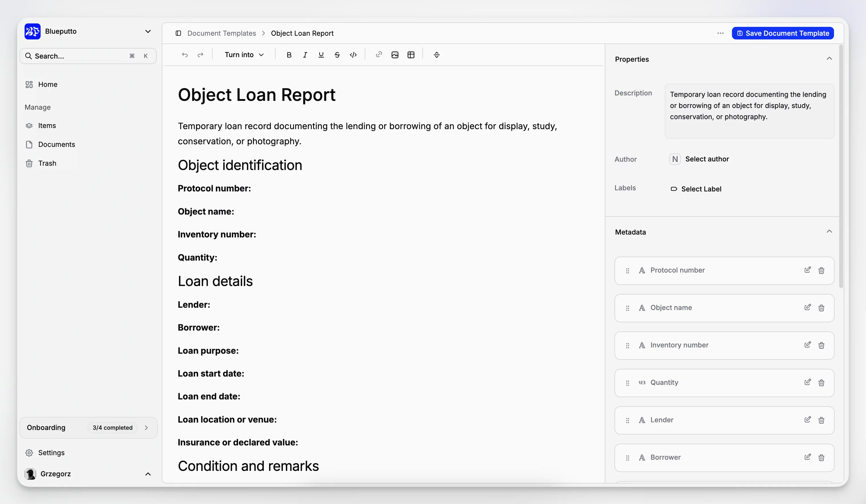Edit the Lender metadata field
Screen dimensions: 866x504
[x=807, y=420]
